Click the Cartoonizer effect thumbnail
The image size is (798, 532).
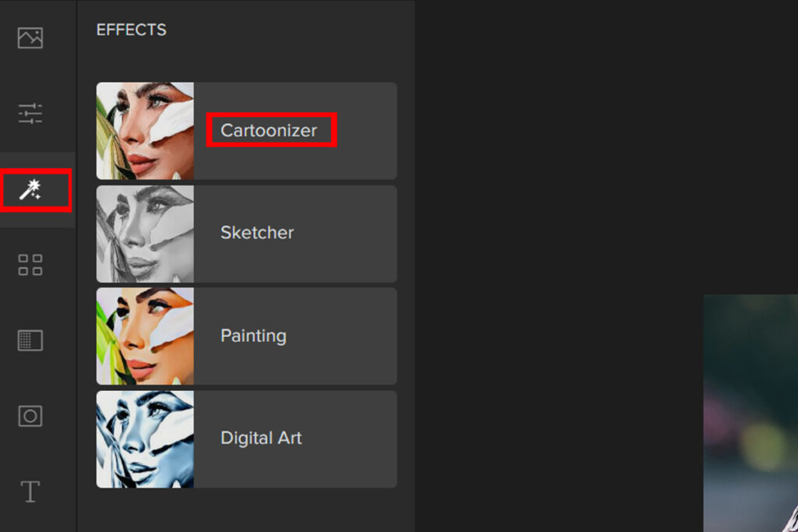[x=145, y=131]
